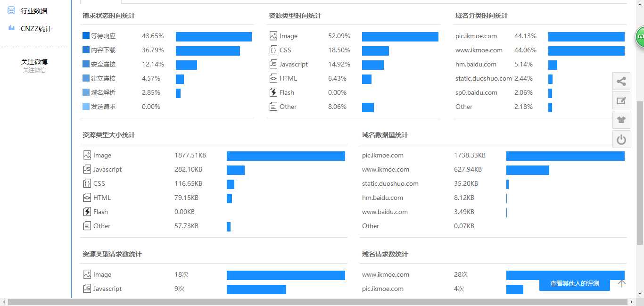Screen dimensions: 644x306
Task: Click the power icon on right toolbar
Action: (621, 139)
